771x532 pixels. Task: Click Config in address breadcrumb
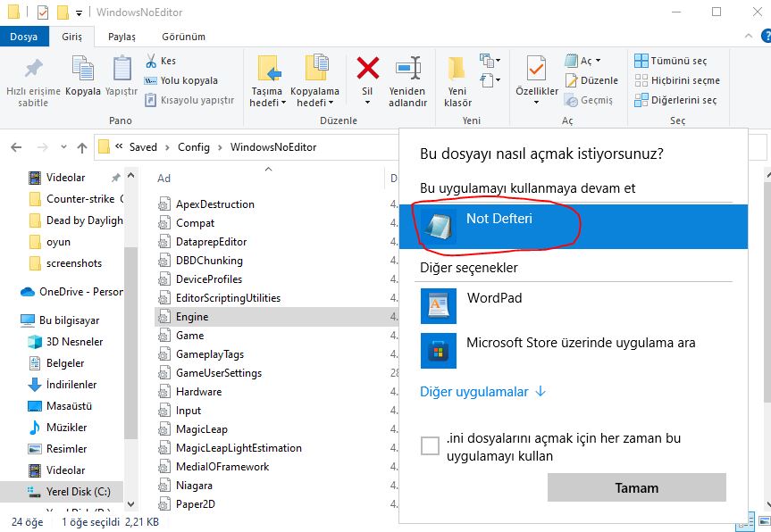click(x=194, y=147)
